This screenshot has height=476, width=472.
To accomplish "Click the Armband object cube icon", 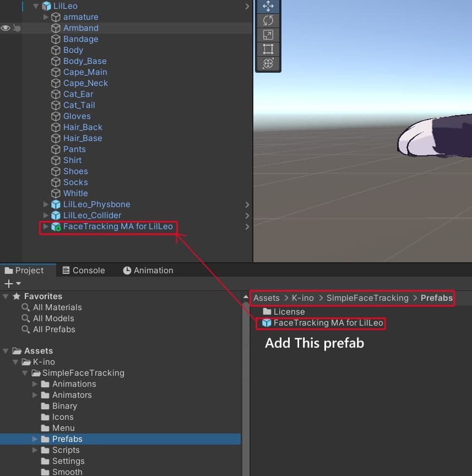I will [x=56, y=28].
